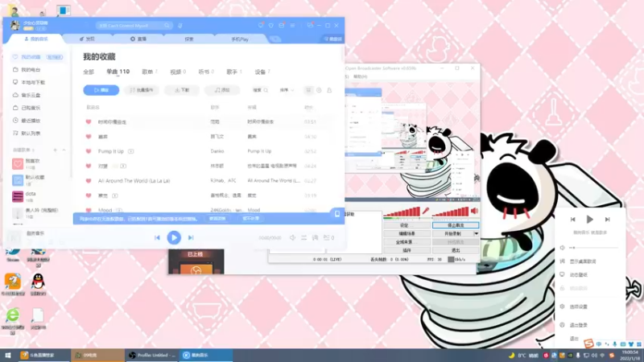The image size is (644, 362).
Task: Switch to 手机Play tab
Action: (240, 39)
